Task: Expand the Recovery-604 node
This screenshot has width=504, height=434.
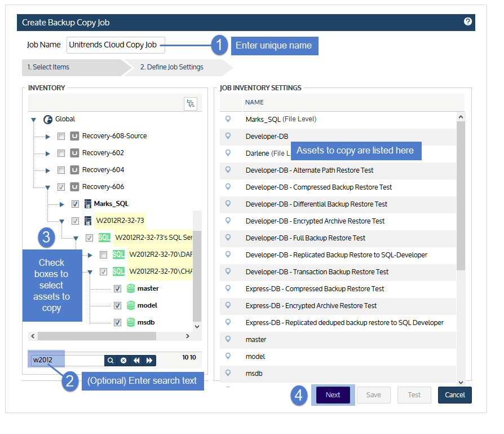Action: coord(48,170)
